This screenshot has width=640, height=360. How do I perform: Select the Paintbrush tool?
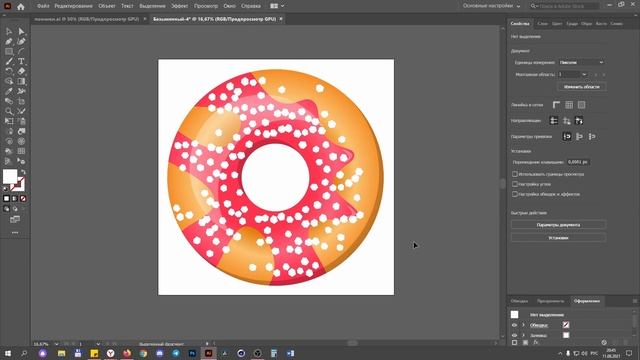tap(9, 61)
